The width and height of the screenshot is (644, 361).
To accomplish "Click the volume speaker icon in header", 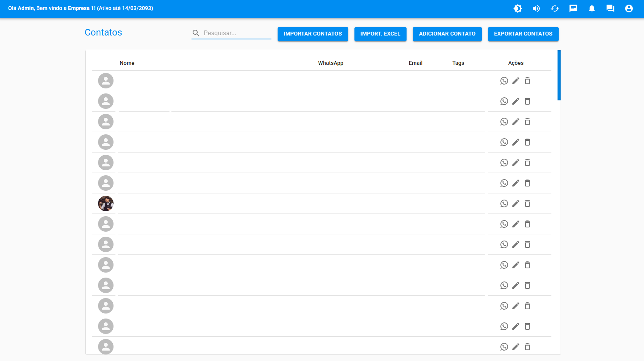I will [536, 8].
